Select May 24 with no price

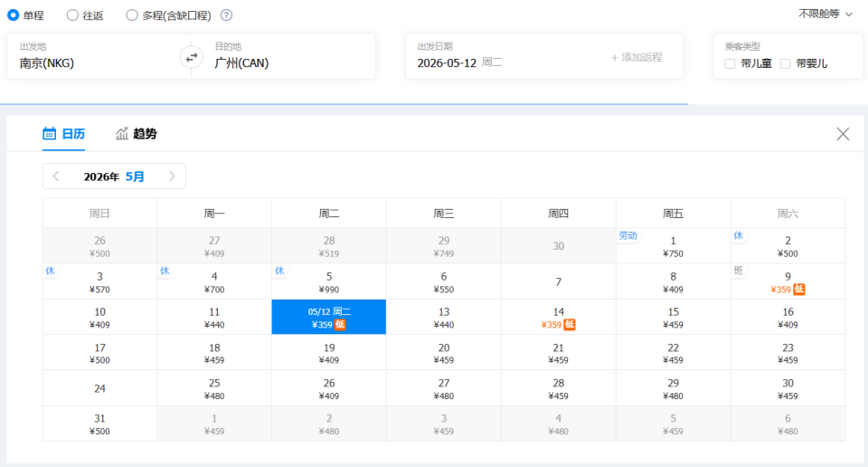tap(99, 387)
